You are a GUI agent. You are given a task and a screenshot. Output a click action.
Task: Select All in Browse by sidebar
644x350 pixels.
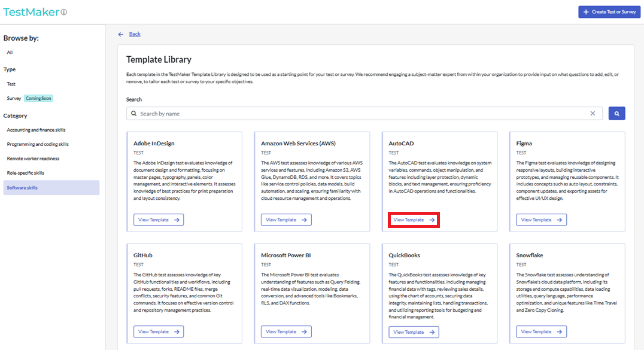click(x=10, y=53)
